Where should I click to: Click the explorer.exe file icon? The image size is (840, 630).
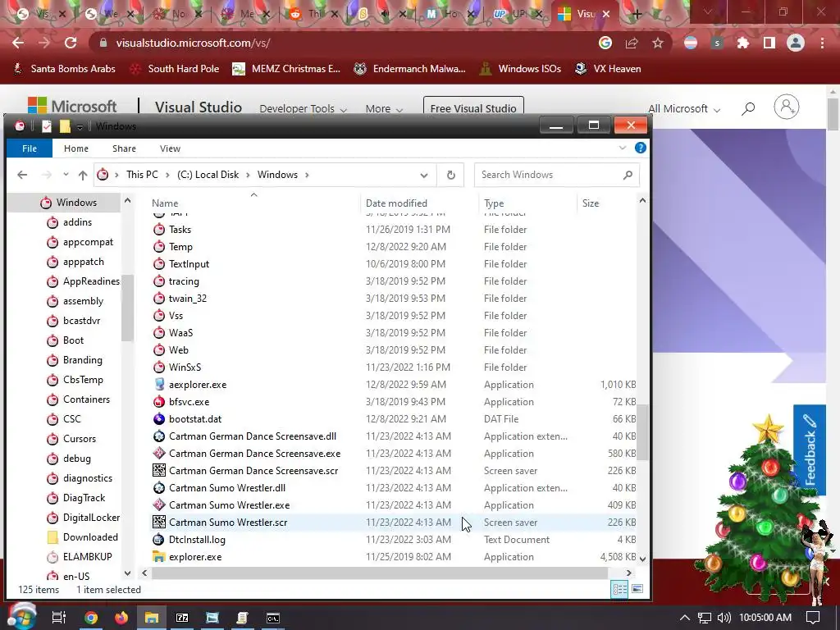[x=159, y=557]
